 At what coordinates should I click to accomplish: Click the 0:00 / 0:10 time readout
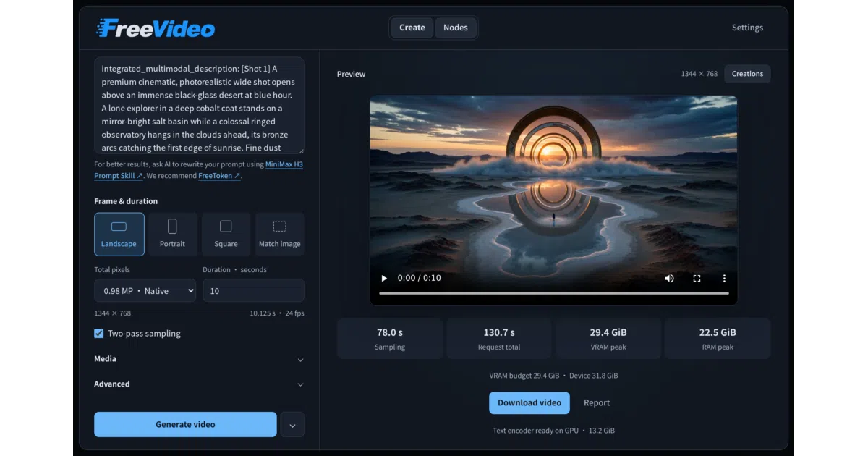tap(420, 278)
